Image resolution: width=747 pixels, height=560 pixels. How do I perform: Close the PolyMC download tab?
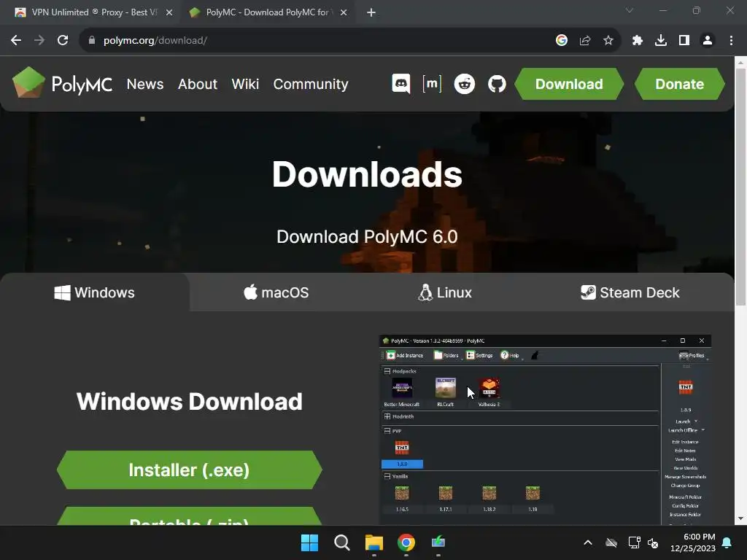tap(344, 12)
